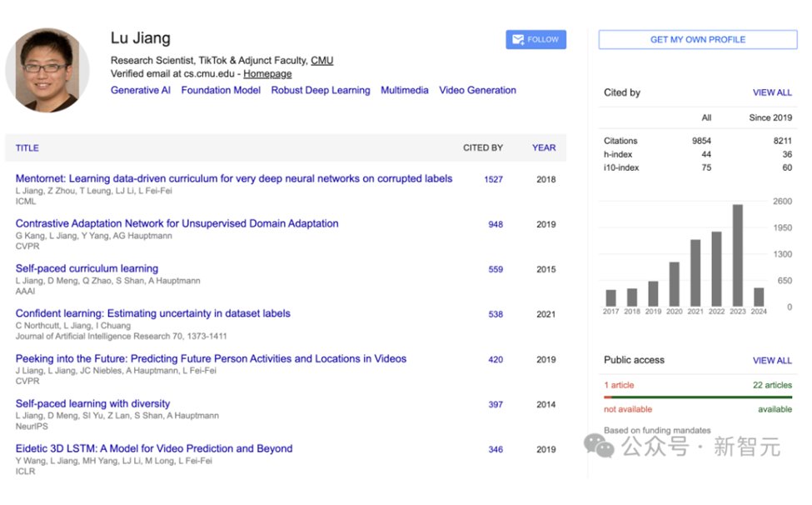Viewport: 812px width, 505px height.
Task: Click the 2024 bar in citations chart
Action: (759, 297)
